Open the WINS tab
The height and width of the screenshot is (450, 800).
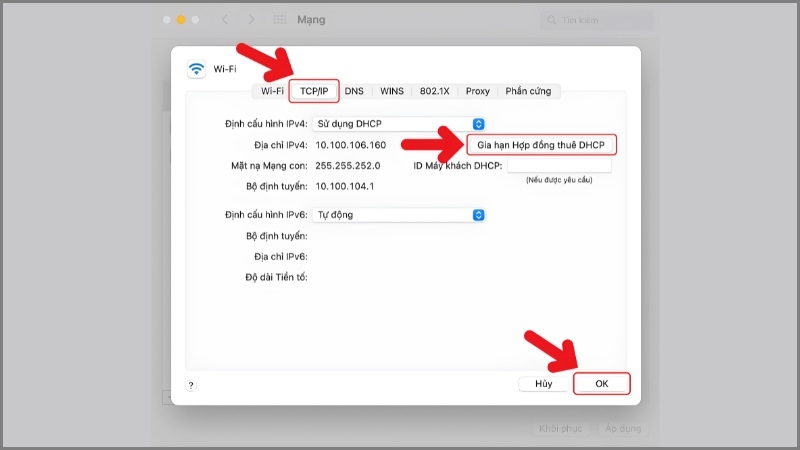pyautogui.click(x=392, y=91)
